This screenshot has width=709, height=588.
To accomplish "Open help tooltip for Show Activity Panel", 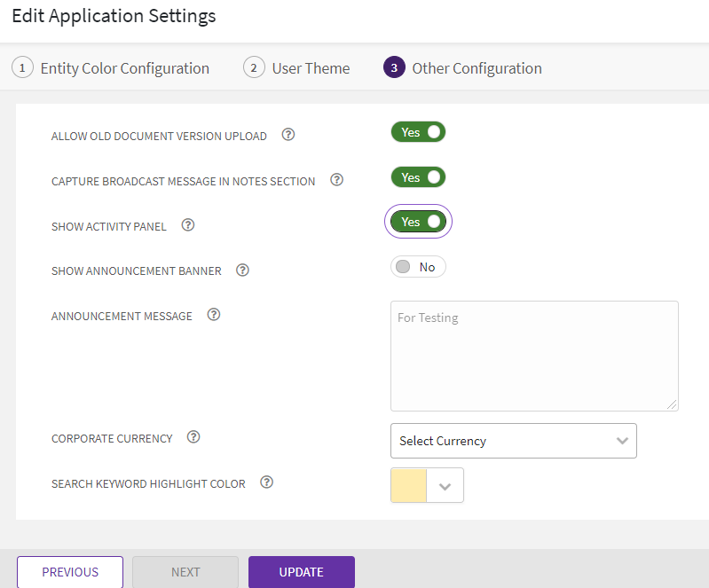I will coord(187,225).
